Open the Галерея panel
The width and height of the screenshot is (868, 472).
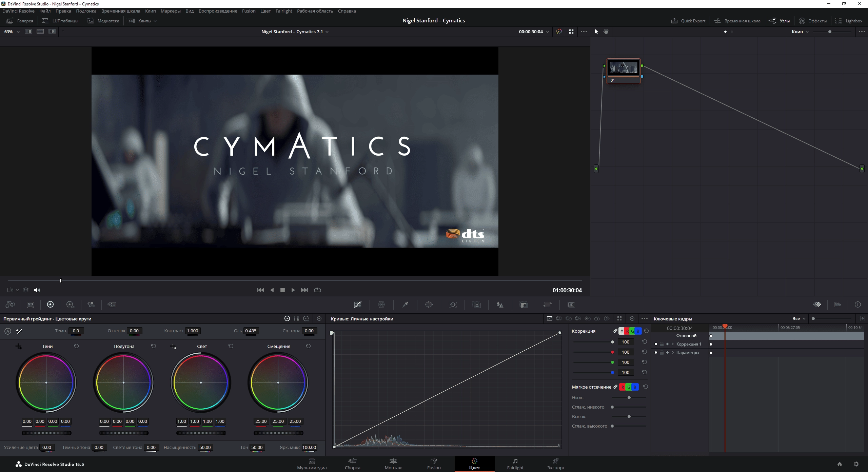click(x=20, y=21)
